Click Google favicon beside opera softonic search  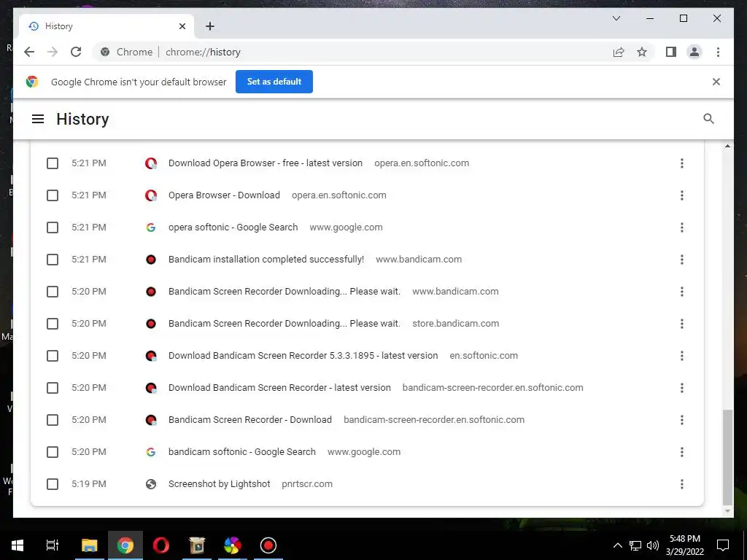pyautogui.click(x=150, y=227)
